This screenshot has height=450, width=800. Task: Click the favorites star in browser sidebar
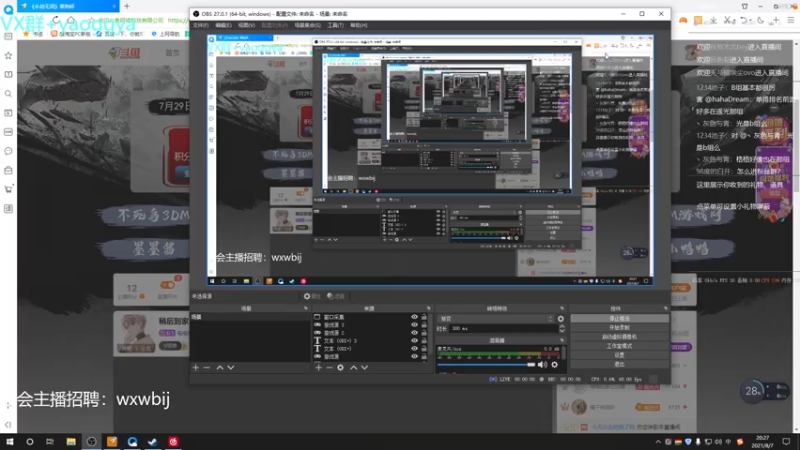click(x=8, y=55)
